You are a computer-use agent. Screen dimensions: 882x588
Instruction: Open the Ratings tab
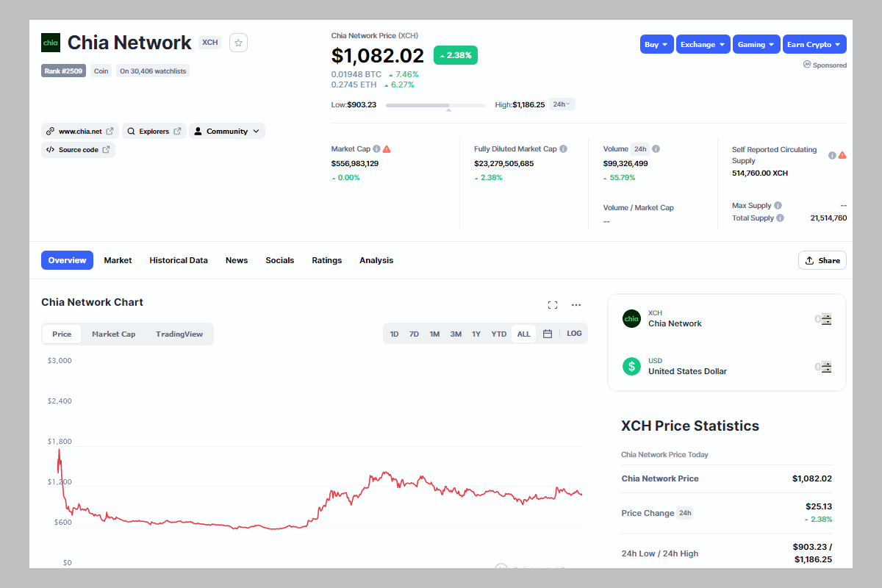click(x=327, y=260)
